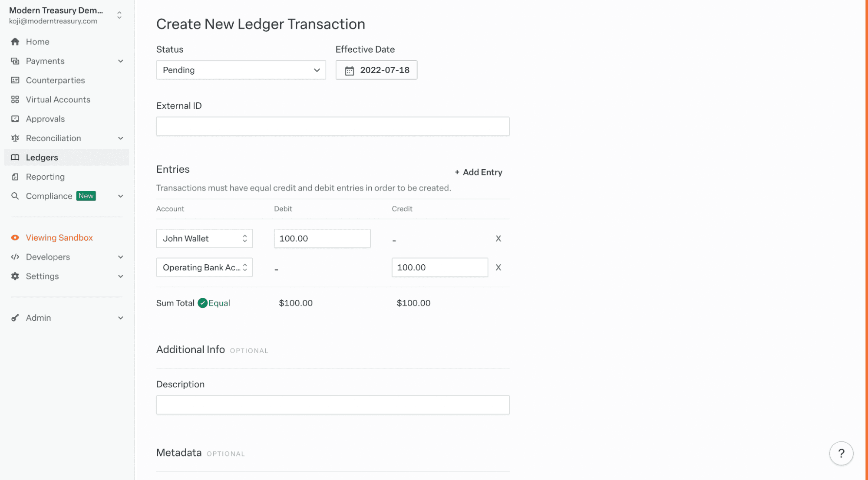868x480 pixels.
Task: Expand the Developers section
Action: pos(120,256)
